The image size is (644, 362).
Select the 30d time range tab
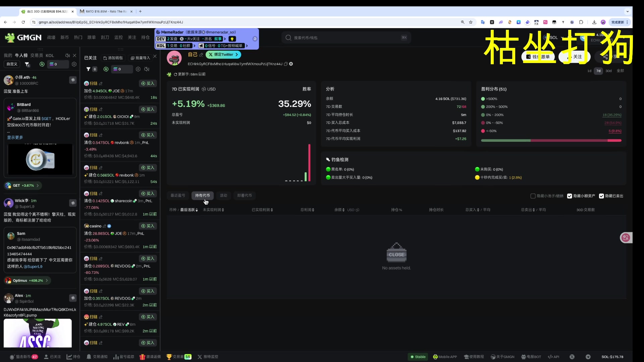point(608,71)
